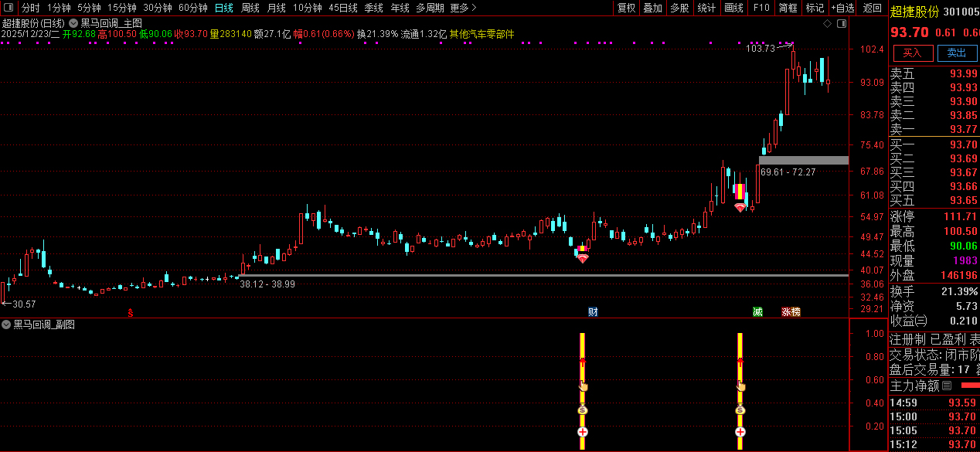The image size is (980, 452).
Task: Click the second red diamond signal near 69.61
Action: (x=740, y=208)
